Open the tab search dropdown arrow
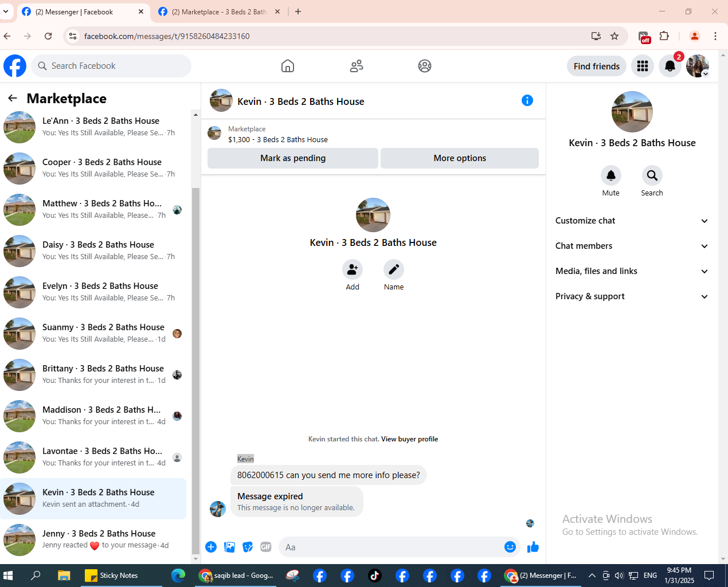This screenshot has width=728, height=587. click(x=6, y=11)
